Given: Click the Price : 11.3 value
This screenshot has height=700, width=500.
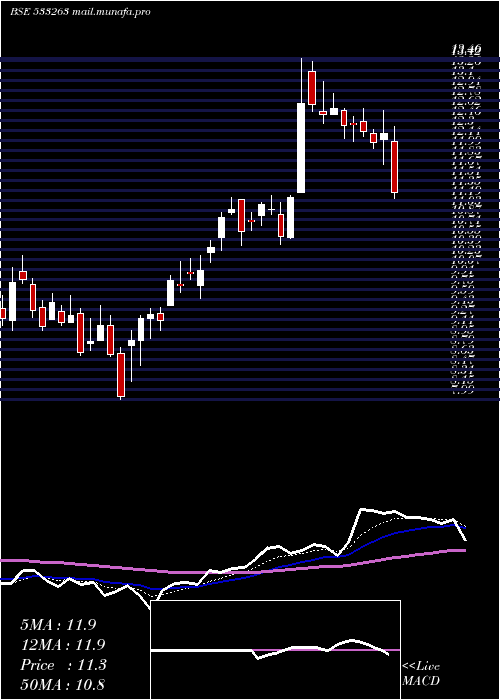Looking at the screenshot, I should [63, 665].
